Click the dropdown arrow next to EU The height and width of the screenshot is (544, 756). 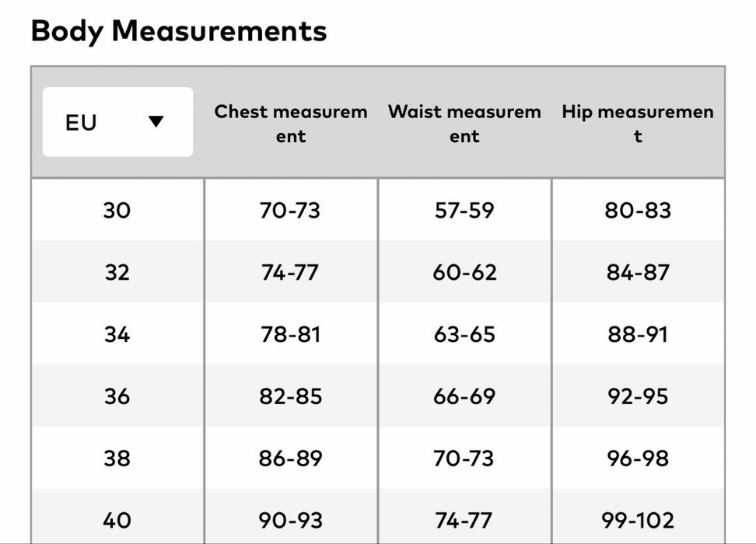pyautogui.click(x=156, y=122)
